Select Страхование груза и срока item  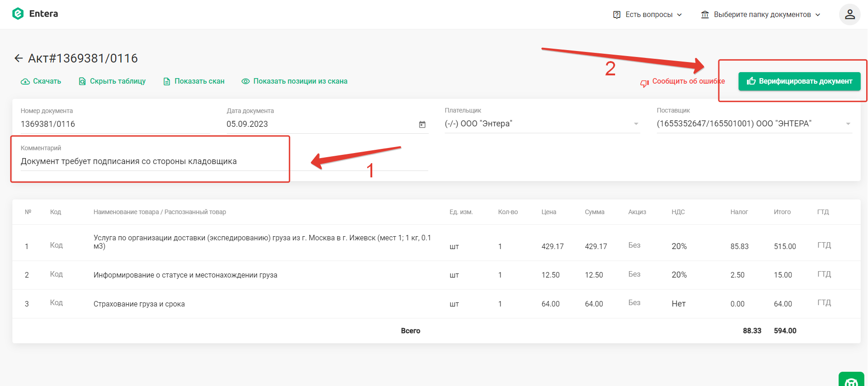click(139, 304)
